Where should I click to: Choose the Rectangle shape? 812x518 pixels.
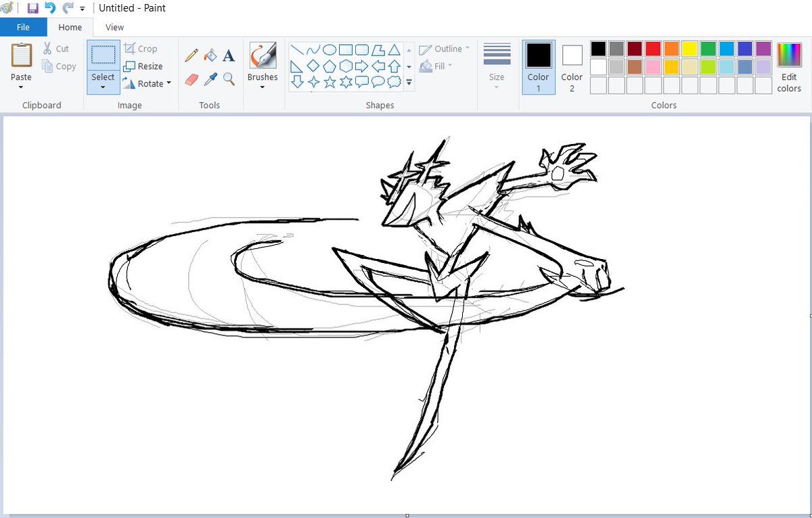[346, 49]
